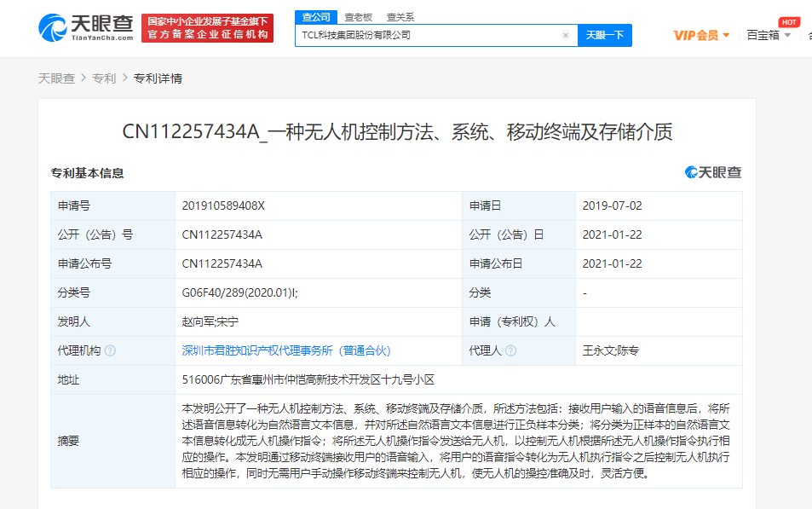Image resolution: width=812 pixels, height=509 pixels.
Task: Clear the search box with the × icon
Action: 566,35
